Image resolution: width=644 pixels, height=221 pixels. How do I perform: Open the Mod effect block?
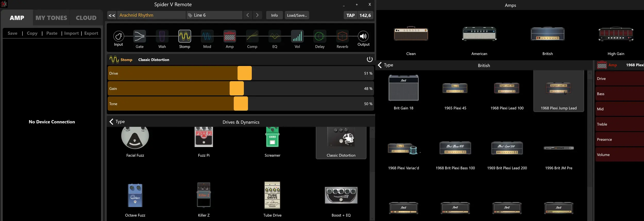(x=207, y=36)
